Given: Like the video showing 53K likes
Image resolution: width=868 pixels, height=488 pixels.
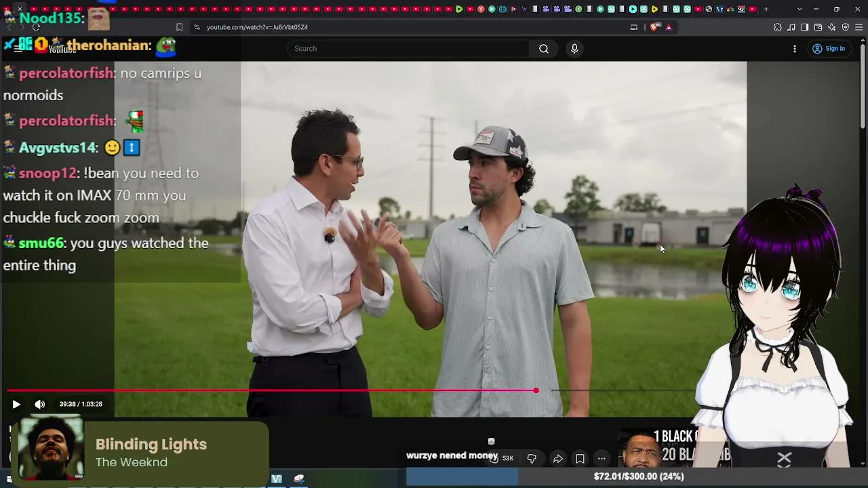Looking at the screenshot, I should point(501,459).
